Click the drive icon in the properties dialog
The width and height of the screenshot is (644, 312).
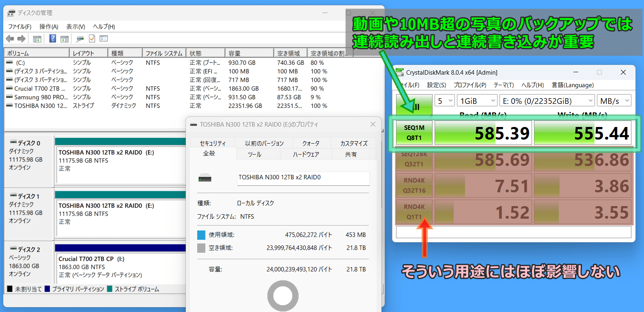point(205,178)
